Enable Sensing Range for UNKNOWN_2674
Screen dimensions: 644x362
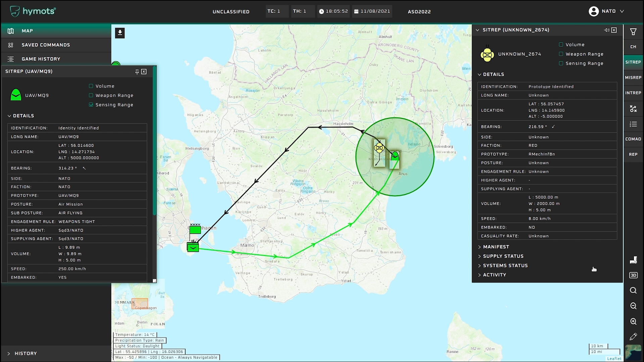point(561,63)
